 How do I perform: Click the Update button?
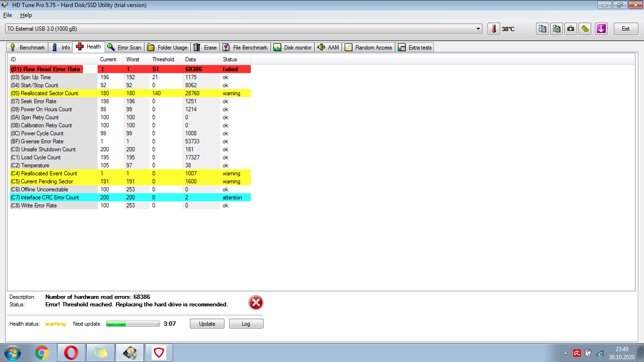tap(207, 324)
